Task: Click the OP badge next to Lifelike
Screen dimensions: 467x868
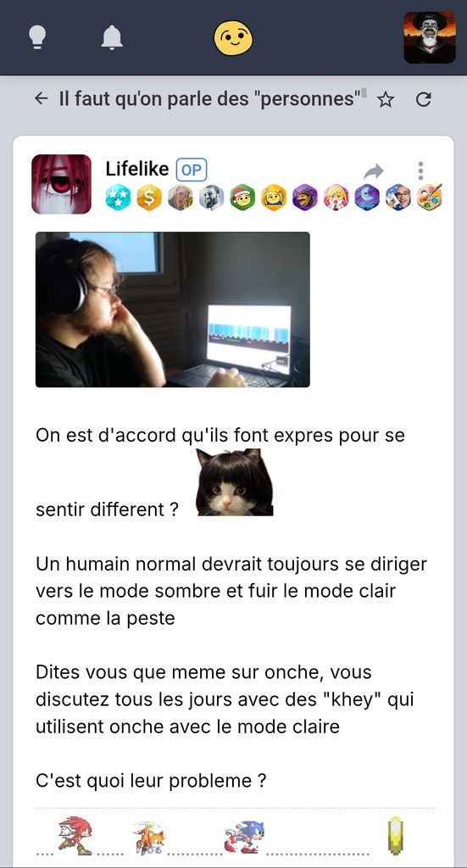Action: tap(192, 170)
